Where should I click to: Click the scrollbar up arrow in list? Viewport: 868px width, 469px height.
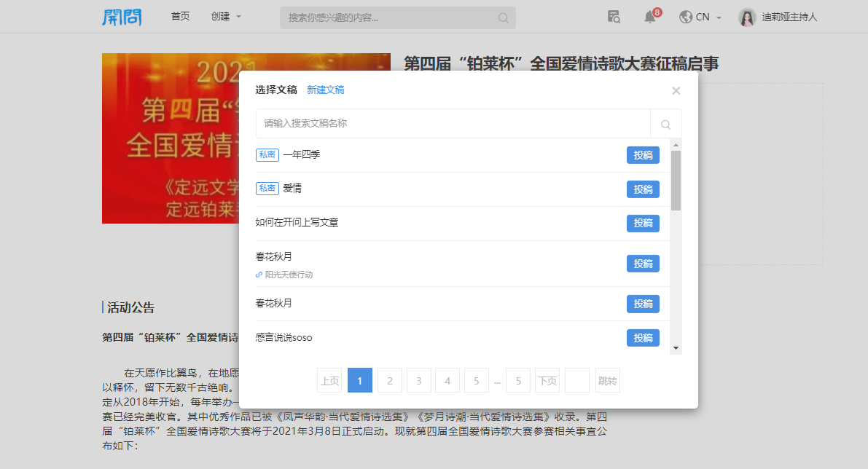[676, 145]
